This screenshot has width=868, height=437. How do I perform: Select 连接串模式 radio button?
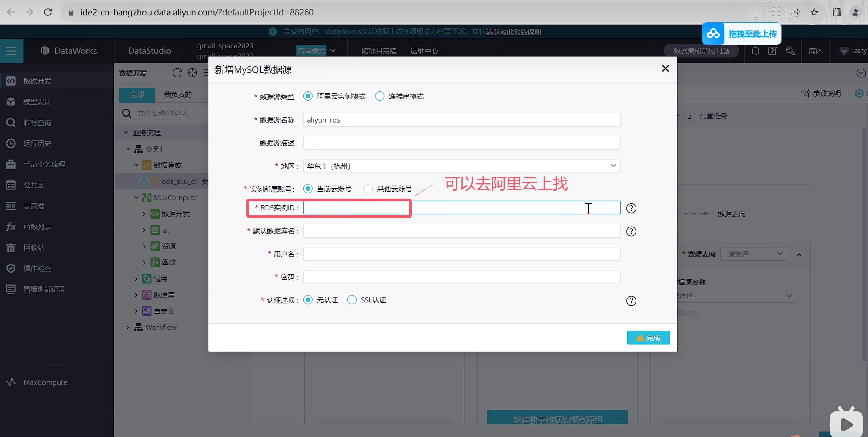[379, 96]
